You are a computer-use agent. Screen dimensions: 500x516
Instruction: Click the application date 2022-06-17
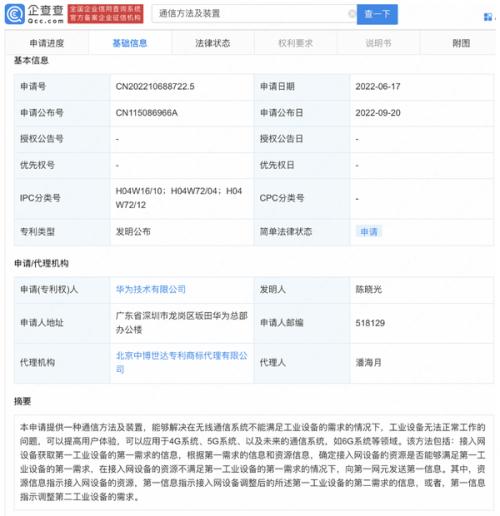point(378,87)
